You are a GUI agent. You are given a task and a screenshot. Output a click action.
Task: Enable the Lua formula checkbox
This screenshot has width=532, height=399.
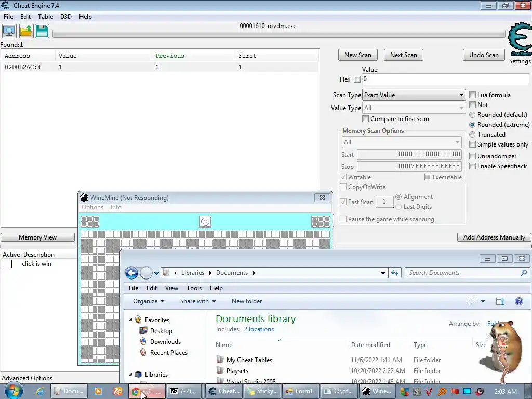[x=472, y=95]
